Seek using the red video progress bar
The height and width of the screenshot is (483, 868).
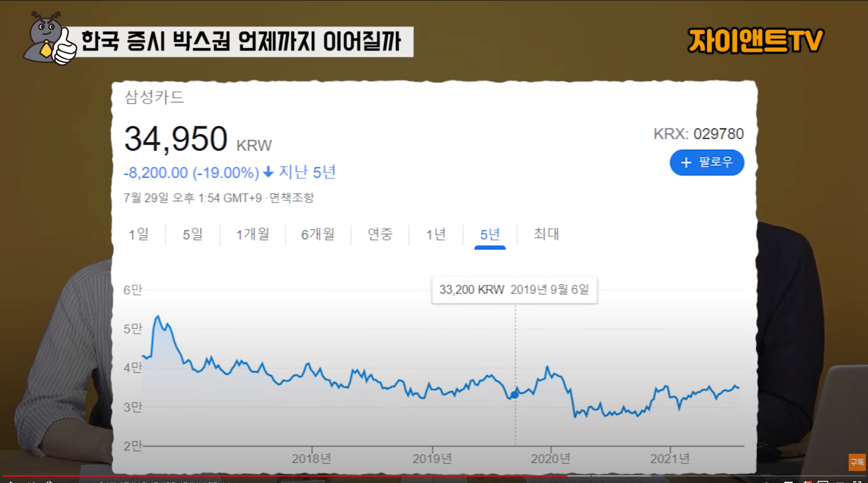pos(258,476)
